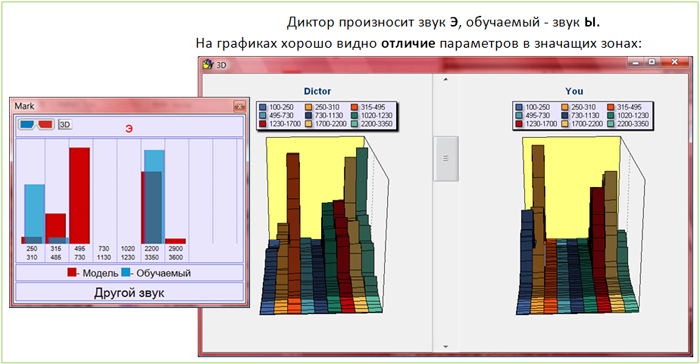Click the red Модель legend square
The width and height of the screenshot is (700, 364).
click(72, 272)
